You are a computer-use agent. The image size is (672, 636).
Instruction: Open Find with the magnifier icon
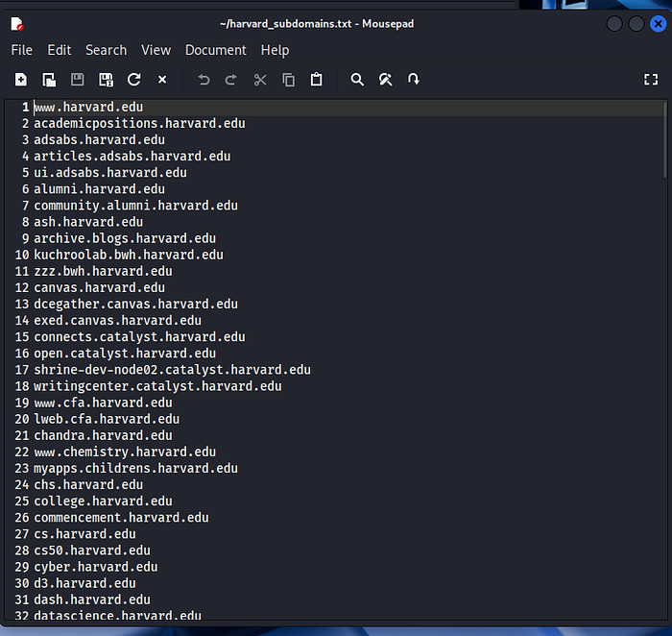357,80
